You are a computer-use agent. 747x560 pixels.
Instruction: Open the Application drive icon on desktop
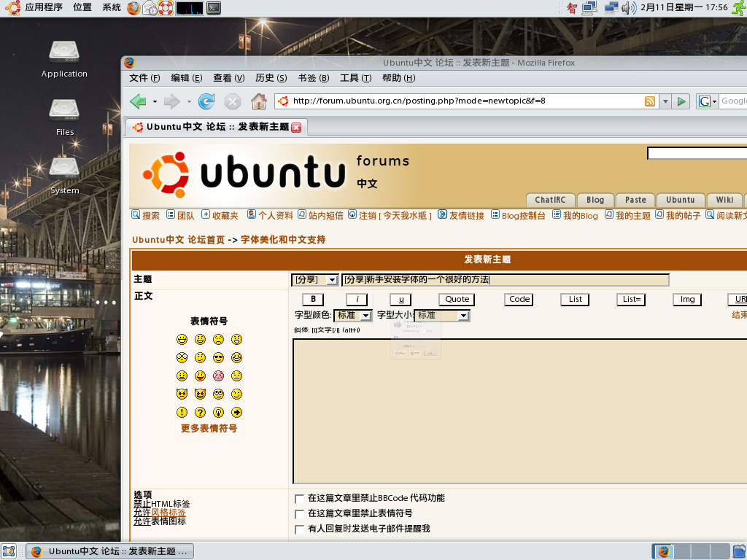(x=64, y=52)
